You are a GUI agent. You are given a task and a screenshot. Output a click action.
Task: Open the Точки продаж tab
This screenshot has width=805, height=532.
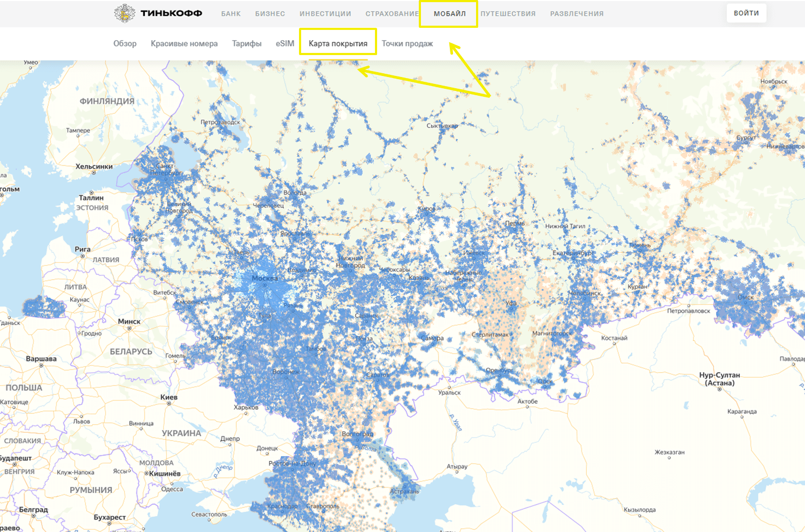(x=407, y=44)
